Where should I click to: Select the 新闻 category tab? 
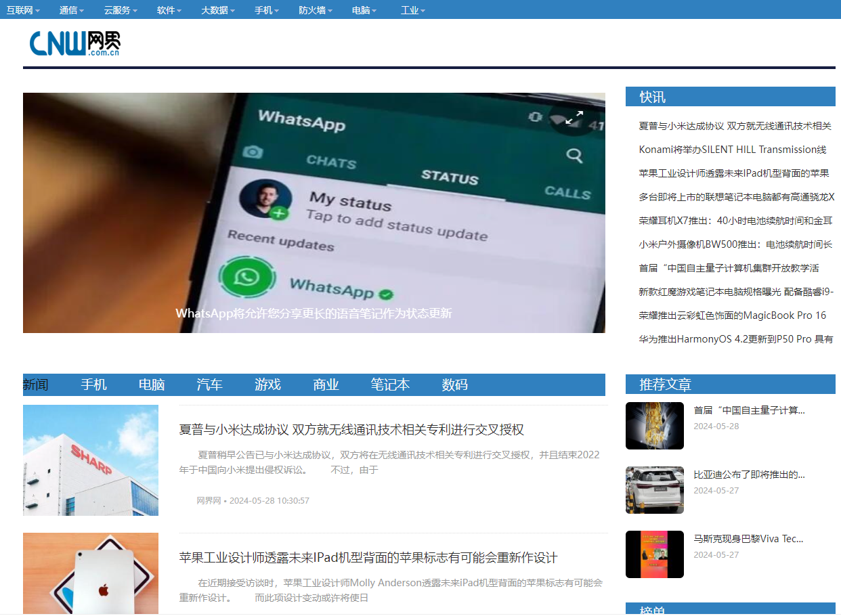click(35, 384)
